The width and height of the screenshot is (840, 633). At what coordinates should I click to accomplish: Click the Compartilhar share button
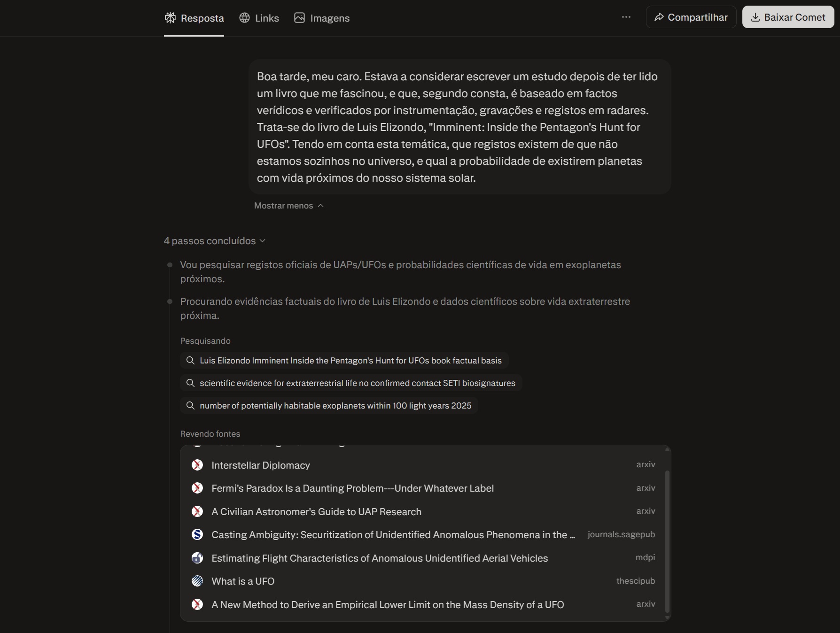pos(691,17)
